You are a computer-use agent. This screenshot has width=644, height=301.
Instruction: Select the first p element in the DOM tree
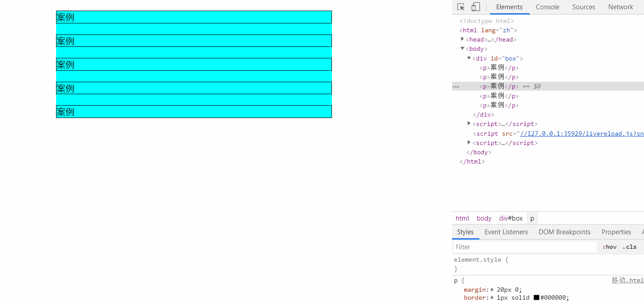[x=499, y=68]
